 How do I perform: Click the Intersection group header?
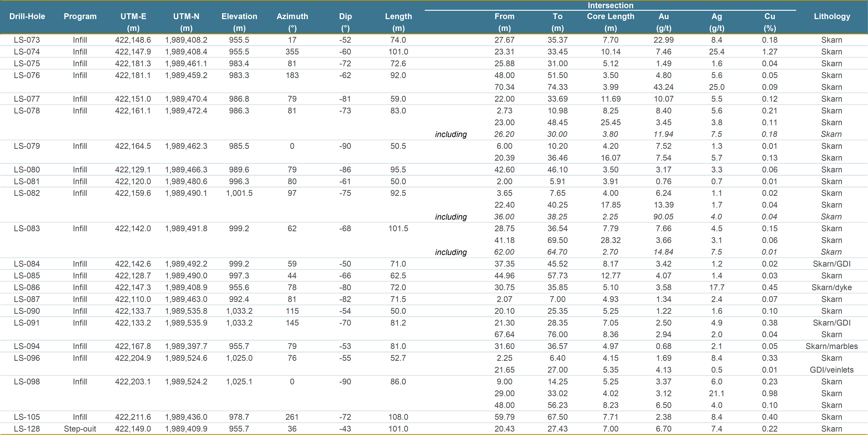(x=611, y=5)
